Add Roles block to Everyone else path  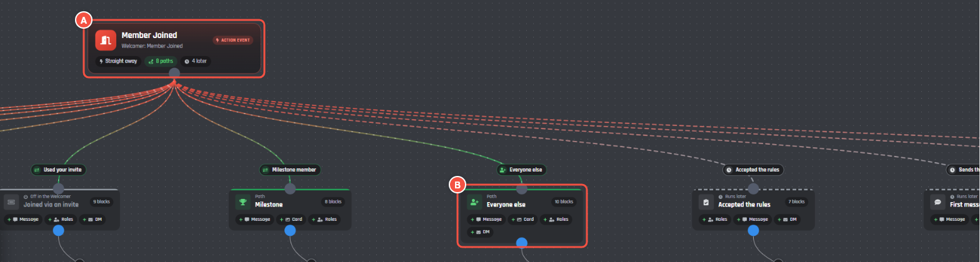(x=556, y=220)
